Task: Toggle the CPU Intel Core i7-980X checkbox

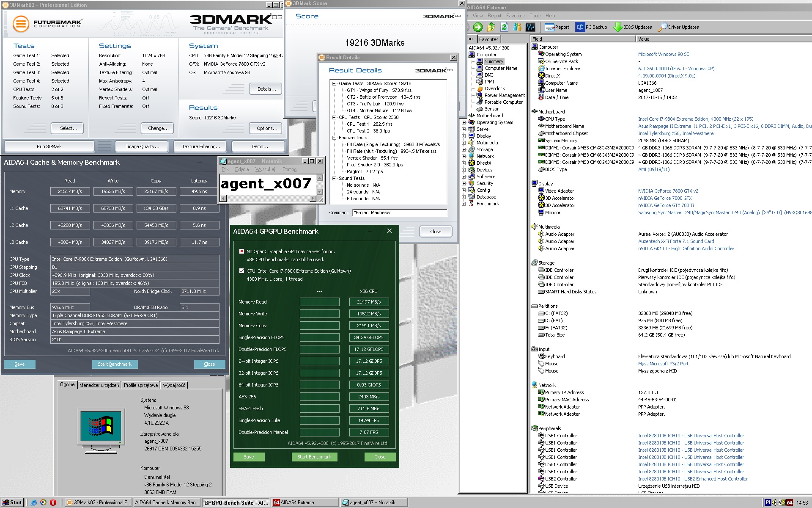Action: [x=241, y=271]
